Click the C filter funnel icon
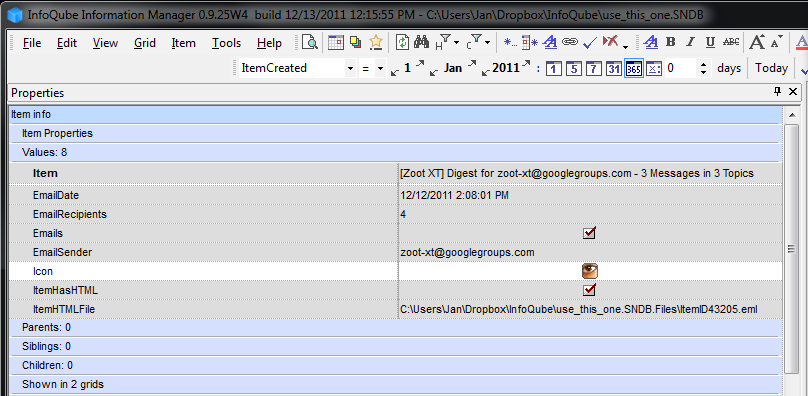 (x=474, y=42)
